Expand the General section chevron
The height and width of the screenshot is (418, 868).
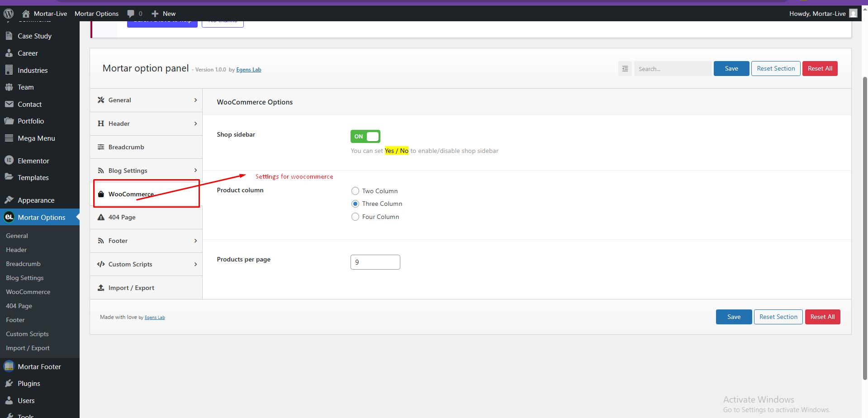(x=195, y=100)
